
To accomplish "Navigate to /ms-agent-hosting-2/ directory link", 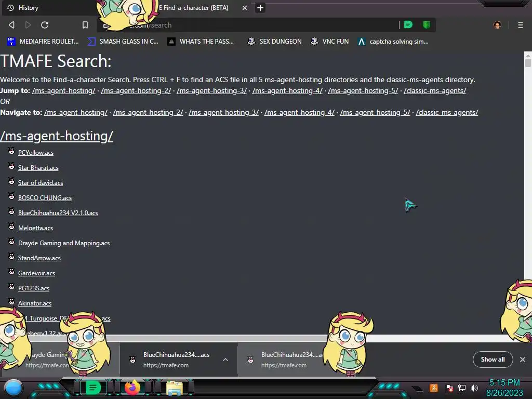I will pos(148,112).
